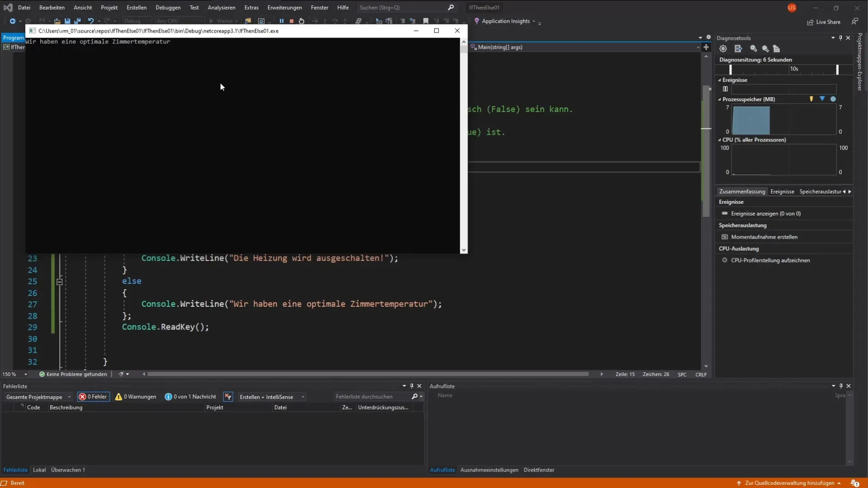Click the Fehlerliste durchsuchen field
Screen dimensions: 868x488
(373, 397)
